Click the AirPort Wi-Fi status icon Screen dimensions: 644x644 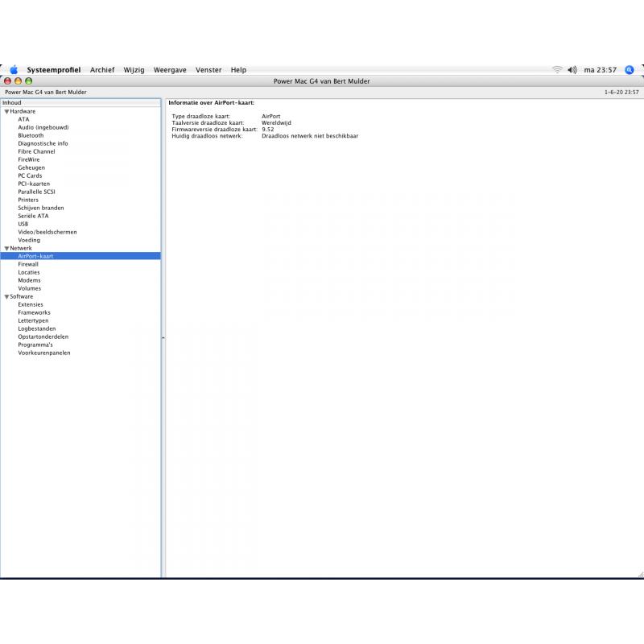(x=557, y=70)
